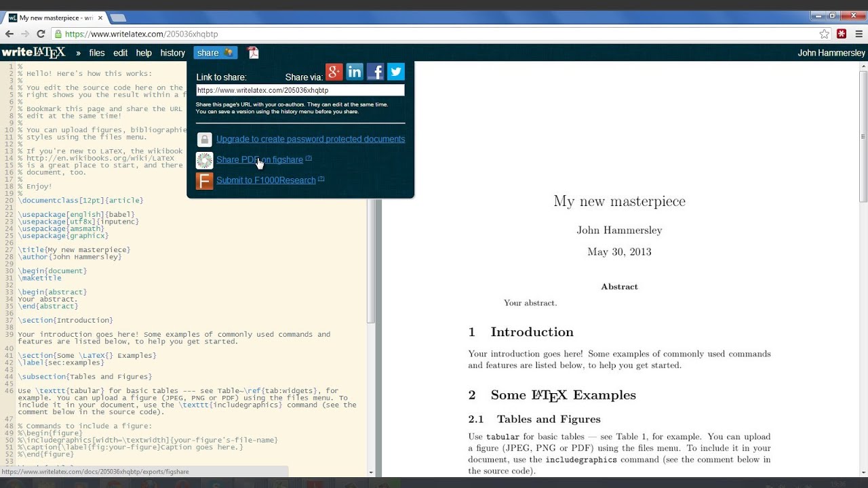The width and height of the screenshot is (868, 488).
Task: Share via LinkedIn
Action: point(355,72)
